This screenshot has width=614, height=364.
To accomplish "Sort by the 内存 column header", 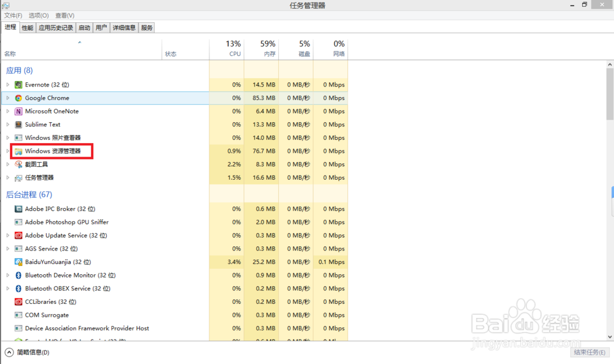I will point(261,49).
